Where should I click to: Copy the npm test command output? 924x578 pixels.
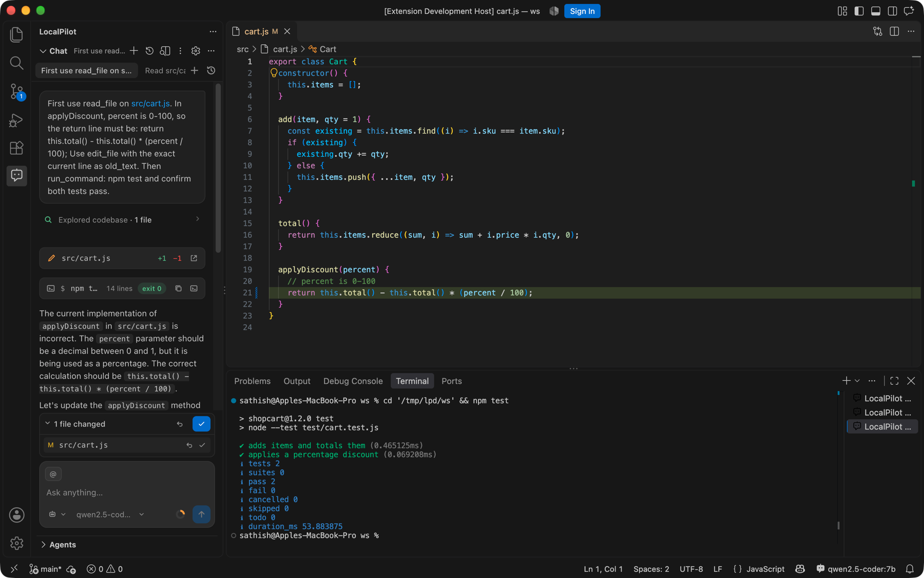pos(178,288)
